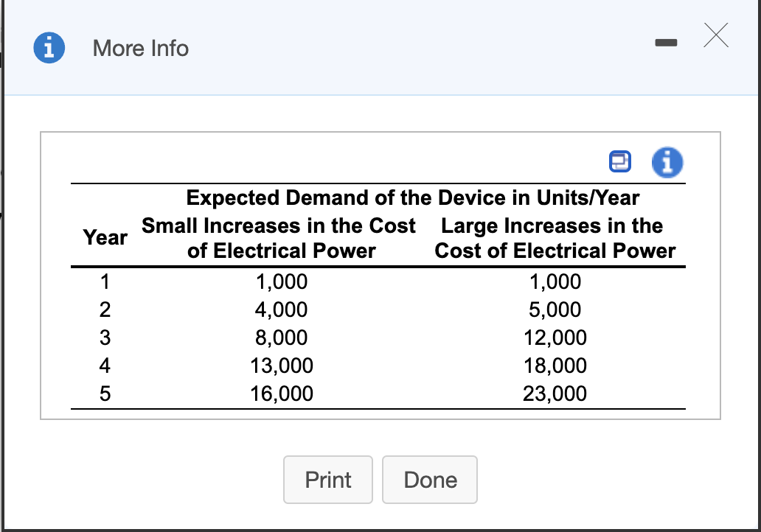Viewport: 761px width, 532px height.
Task: Click the blue info icon above the table
Action: [x=667, y=162]
